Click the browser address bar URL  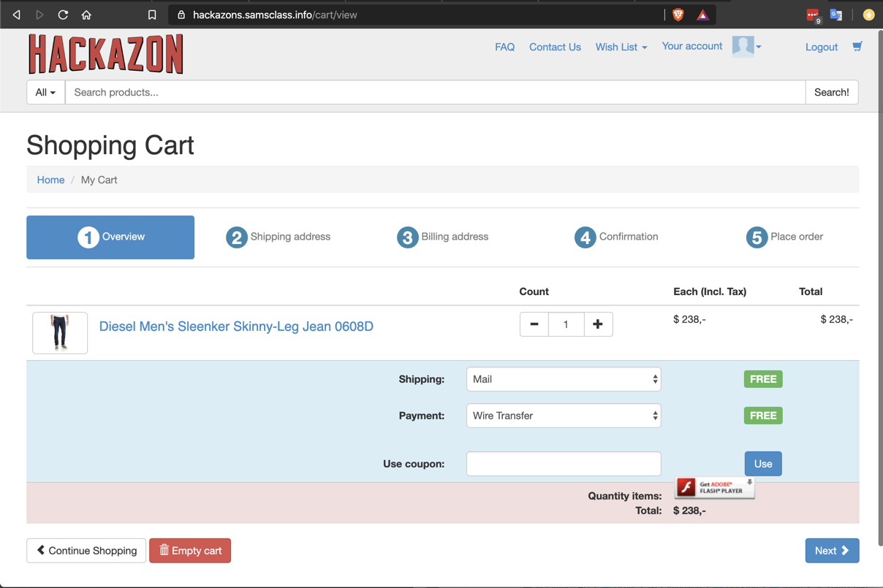[x=275, y=15]
